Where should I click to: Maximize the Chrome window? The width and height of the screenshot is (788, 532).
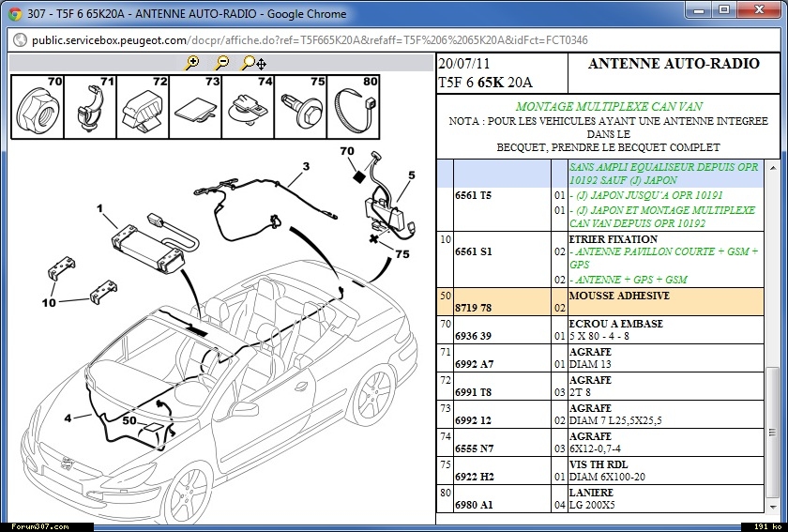(x=723, y=9)
